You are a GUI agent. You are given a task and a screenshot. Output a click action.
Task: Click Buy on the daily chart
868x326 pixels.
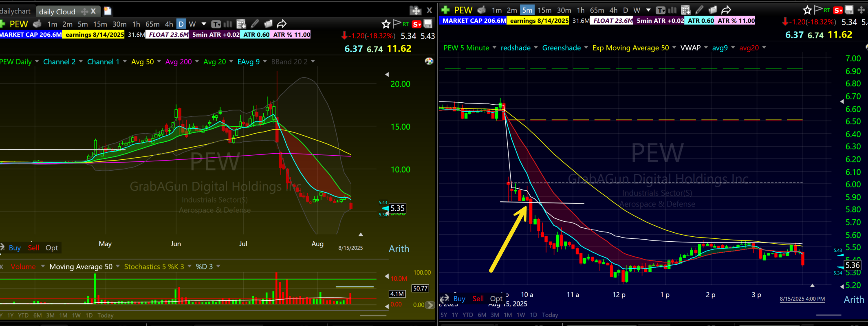[15, 248]
